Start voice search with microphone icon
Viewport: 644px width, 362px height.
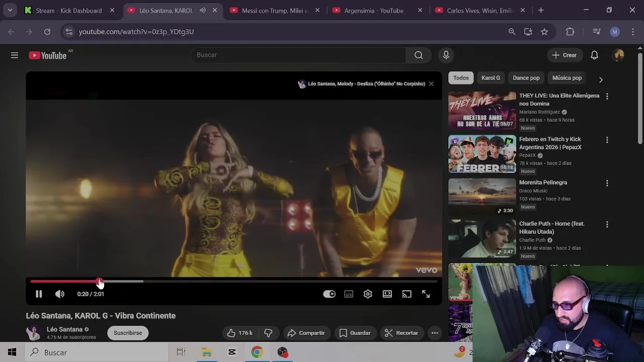click(446, 55)
